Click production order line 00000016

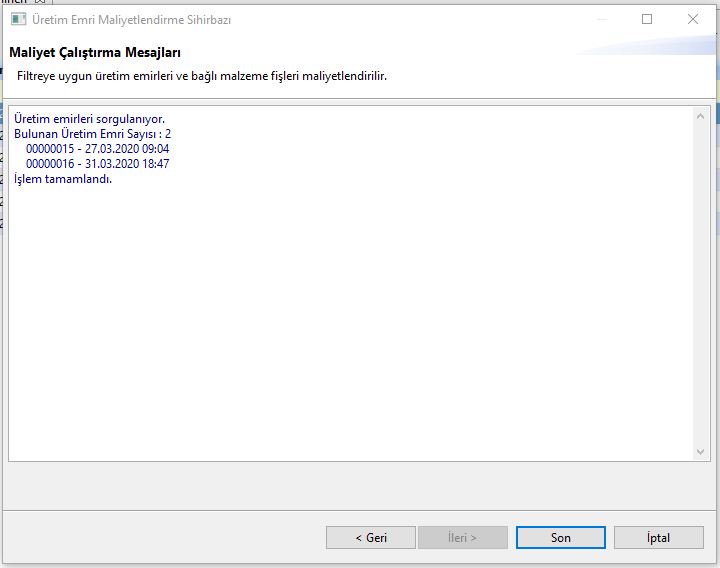click(x=97, y=164)
